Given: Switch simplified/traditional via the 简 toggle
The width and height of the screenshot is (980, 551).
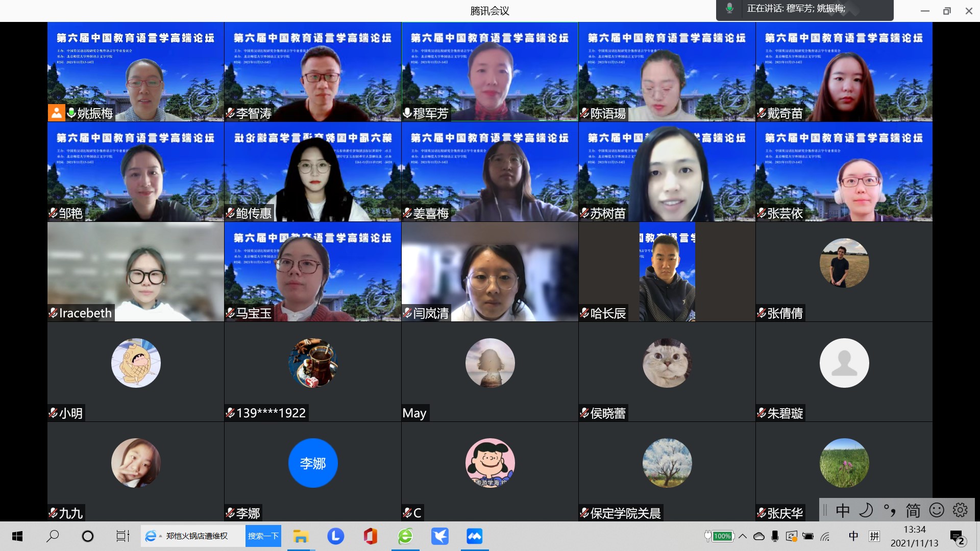Looking at the screenshot, I should click(x=913, y=510).
